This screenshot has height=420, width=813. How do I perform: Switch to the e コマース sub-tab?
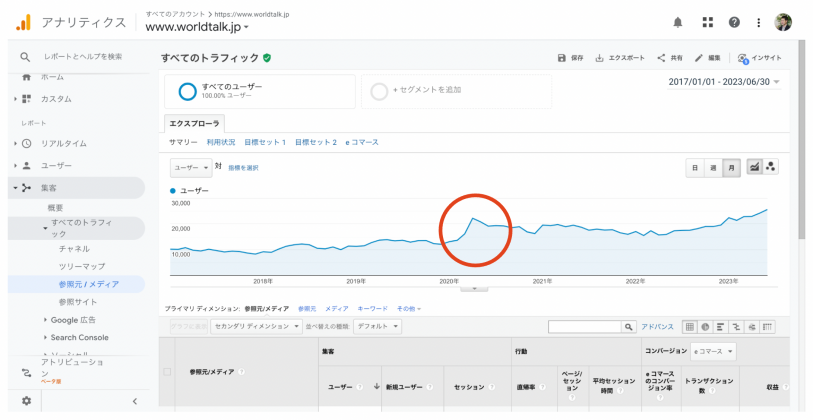(x=362, y=142)
